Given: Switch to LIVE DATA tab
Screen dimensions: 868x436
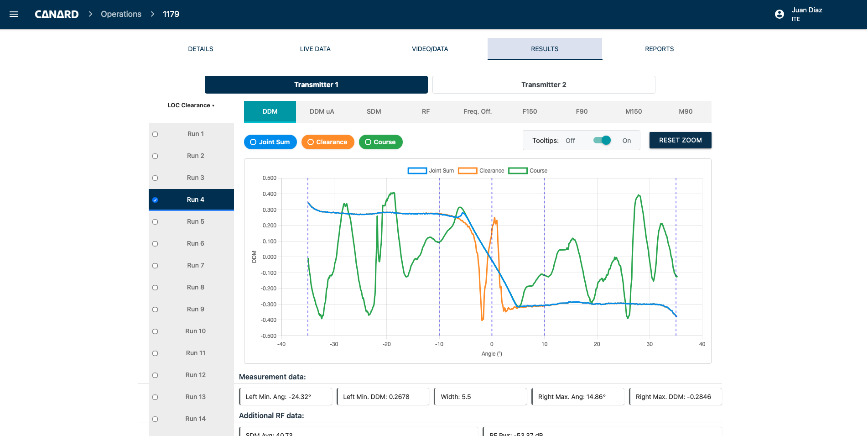Looking at the screenshot, I should coord(315,49).
